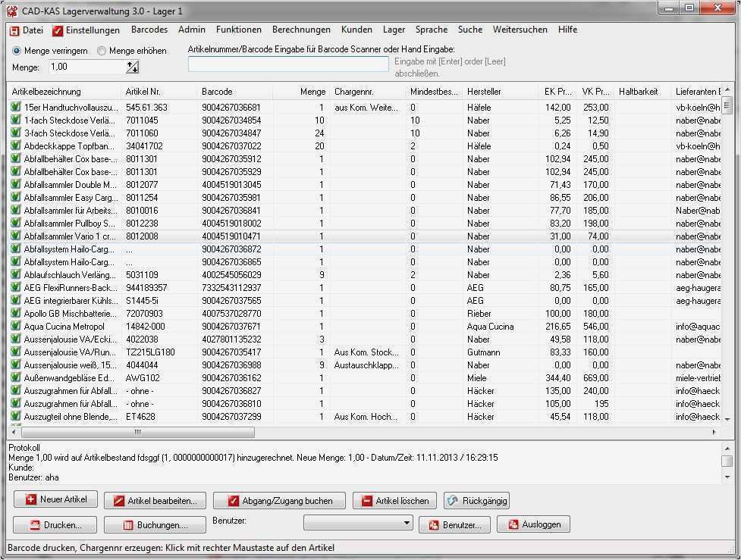
Task: Click the table's vertical scrollbar down arrow
Action: click(x=727, y=419)
